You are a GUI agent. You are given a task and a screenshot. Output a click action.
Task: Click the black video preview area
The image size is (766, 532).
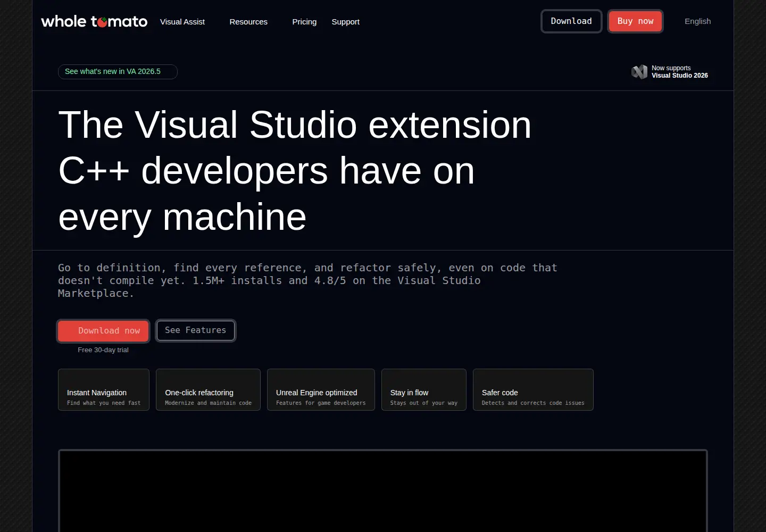pyautogui.click(x=383, y=491)
